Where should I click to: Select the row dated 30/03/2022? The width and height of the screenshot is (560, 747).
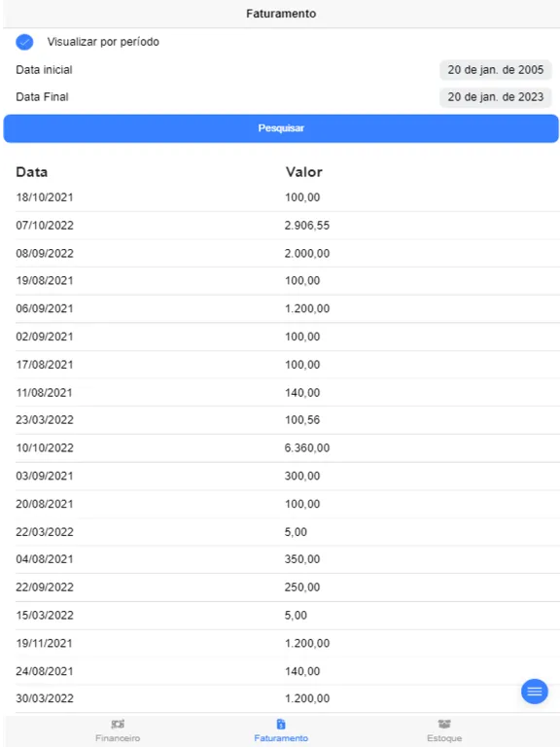tap(288, 699)
